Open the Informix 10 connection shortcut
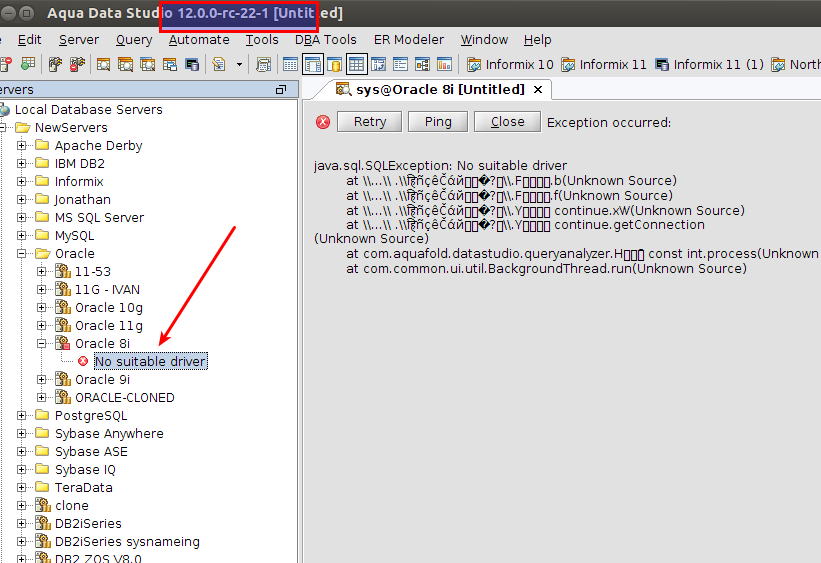 510,64
